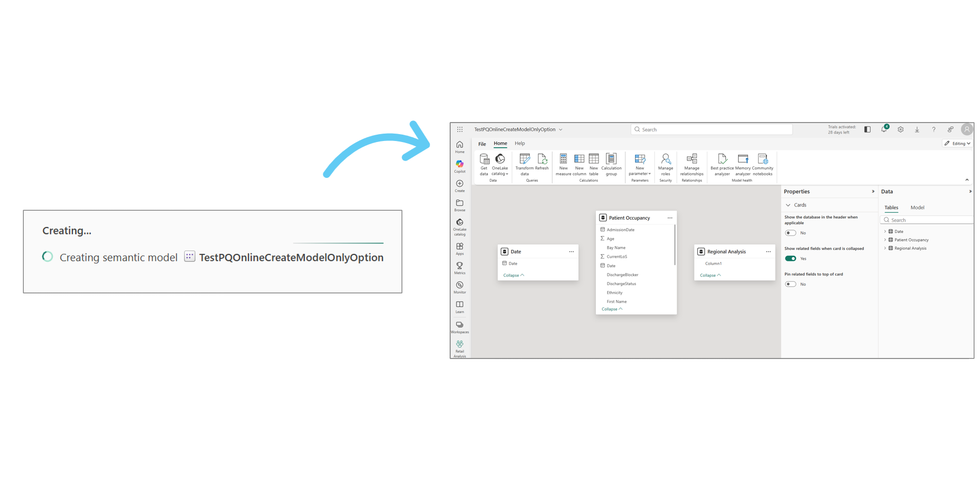Expand Patient Occupancy in Data pane

885,240
